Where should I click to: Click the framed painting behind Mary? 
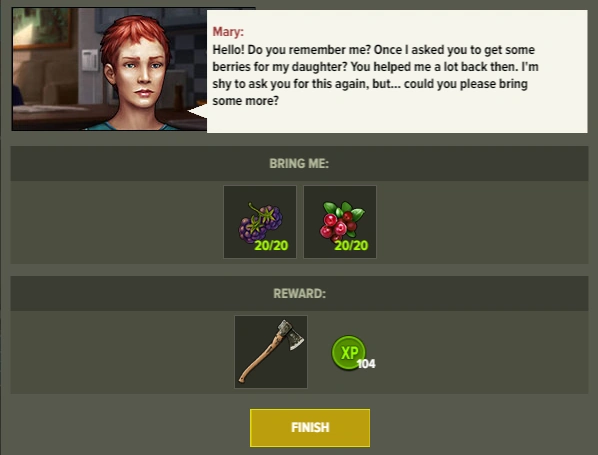(x=42, y=29)
